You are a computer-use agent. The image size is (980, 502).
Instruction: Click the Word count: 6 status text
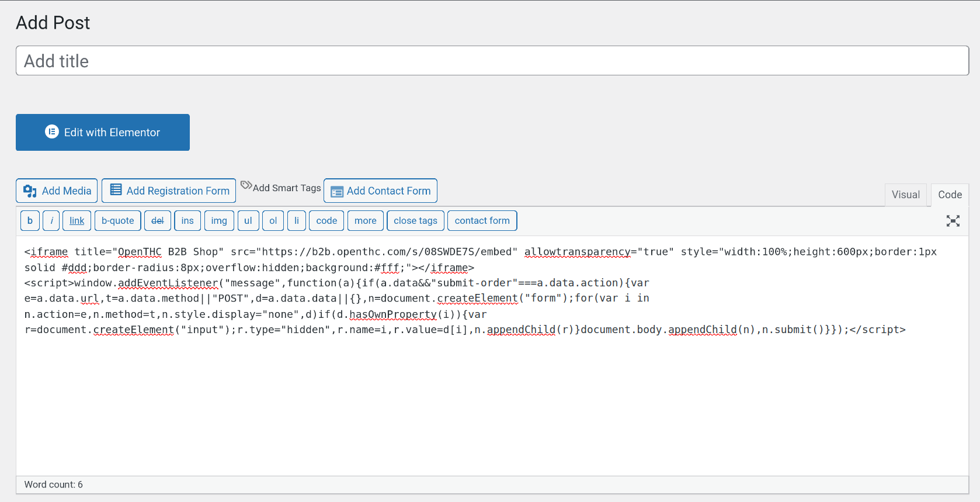[x=54, y=484]
